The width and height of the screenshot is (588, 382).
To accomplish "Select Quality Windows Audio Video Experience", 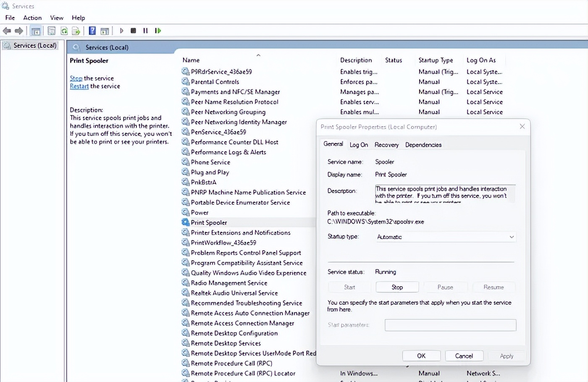I will tap(249, 273).
